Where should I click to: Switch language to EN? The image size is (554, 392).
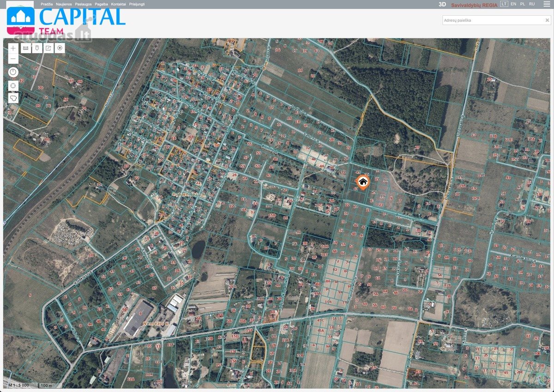point(513,4)
